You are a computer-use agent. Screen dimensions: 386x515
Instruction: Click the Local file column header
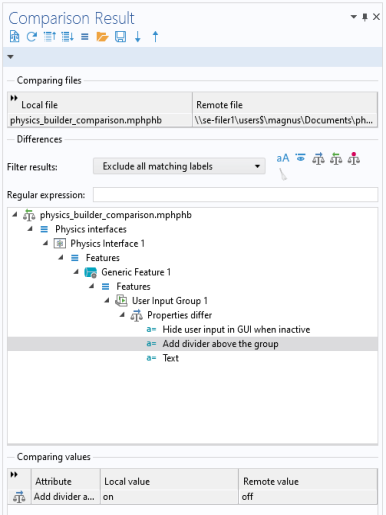100,105
